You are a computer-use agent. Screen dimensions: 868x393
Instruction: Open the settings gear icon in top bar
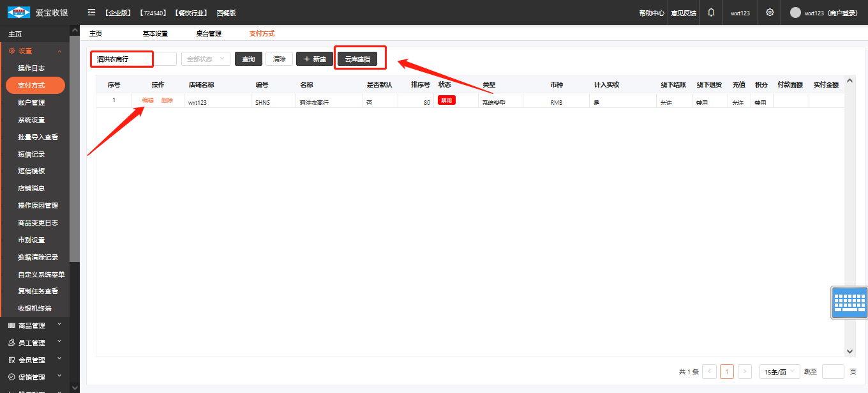[x=770, y=12]
